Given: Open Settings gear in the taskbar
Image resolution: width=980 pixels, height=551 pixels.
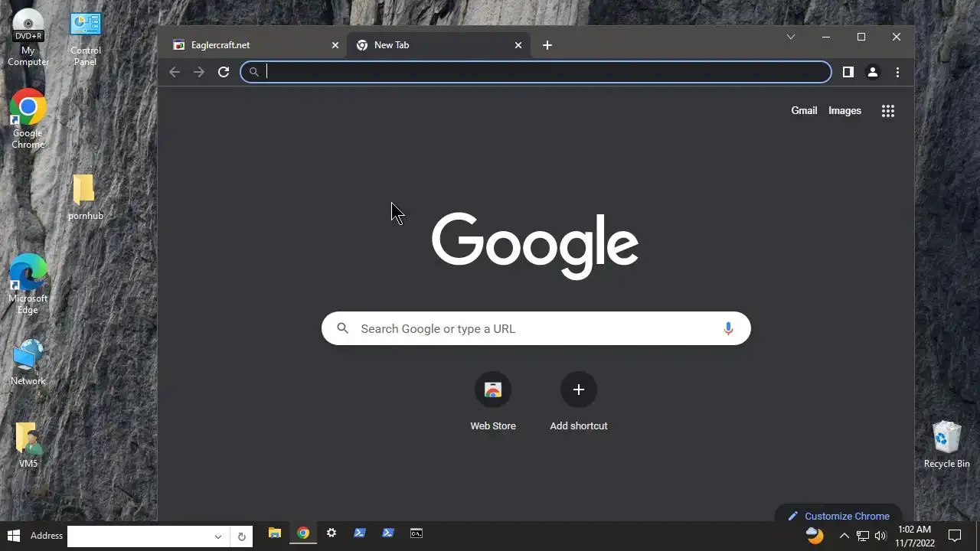Looking at the screenshot, I should pos(332,533).
